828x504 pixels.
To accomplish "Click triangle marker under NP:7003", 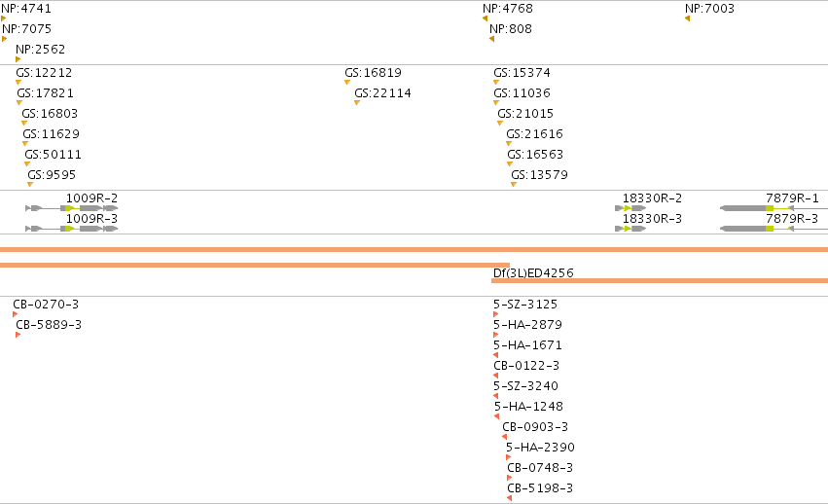I will coord(687,18).
